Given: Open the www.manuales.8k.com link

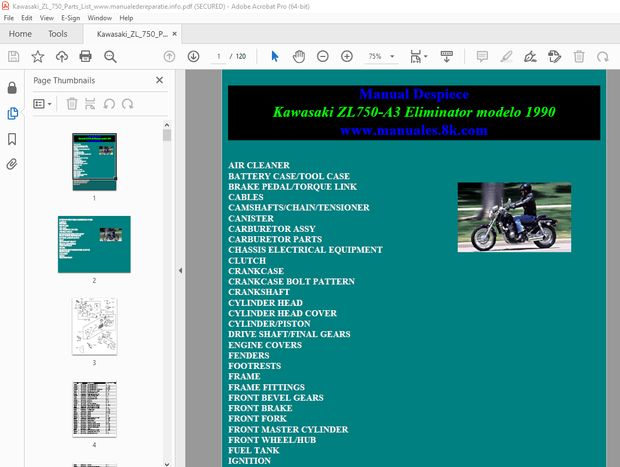Looking at the screenshot, I should [414, 130].
